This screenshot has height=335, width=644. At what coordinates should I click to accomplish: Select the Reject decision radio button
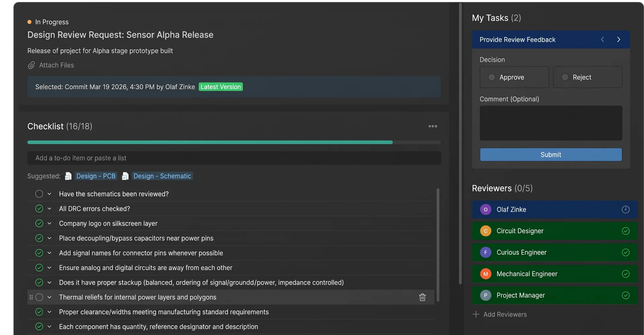(x=565, y=77)
